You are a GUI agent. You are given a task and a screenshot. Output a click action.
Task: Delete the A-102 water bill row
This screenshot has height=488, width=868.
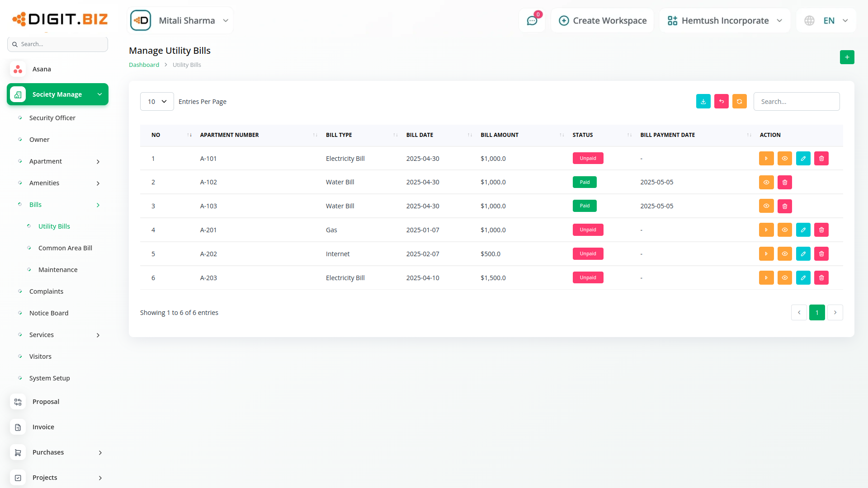click(x=784, y=183)
